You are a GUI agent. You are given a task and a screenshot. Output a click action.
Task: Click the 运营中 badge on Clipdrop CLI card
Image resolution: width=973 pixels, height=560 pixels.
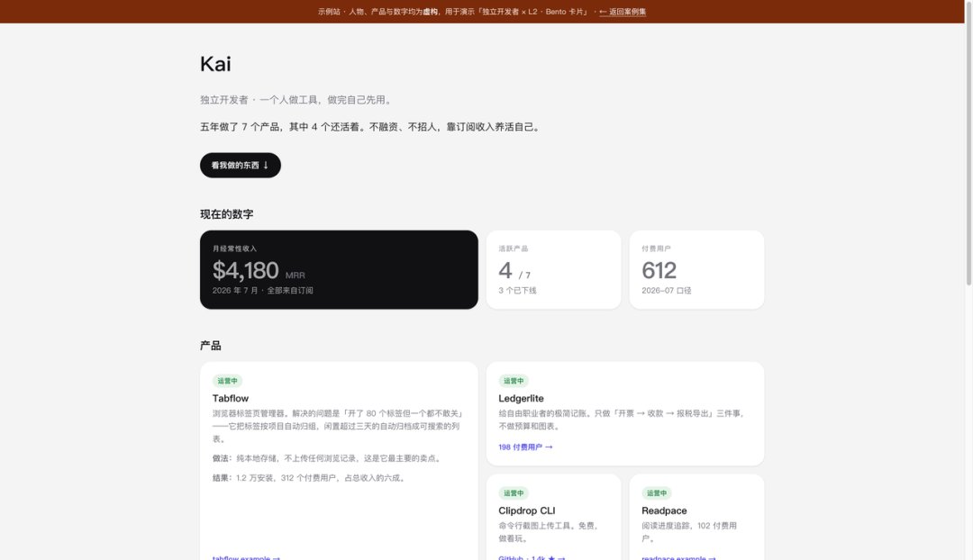514,493
